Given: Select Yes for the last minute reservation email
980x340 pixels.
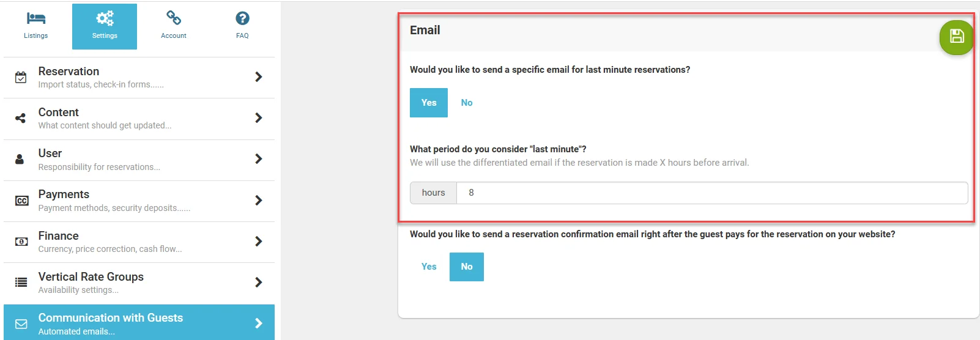Looking at the screenshot, I should tap(429, 103).
